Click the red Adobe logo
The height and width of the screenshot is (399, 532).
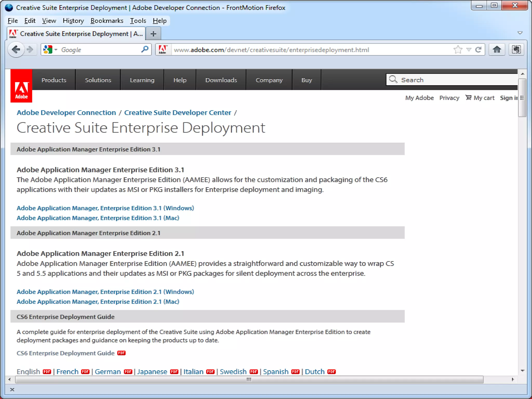click(x=21, y=86)
